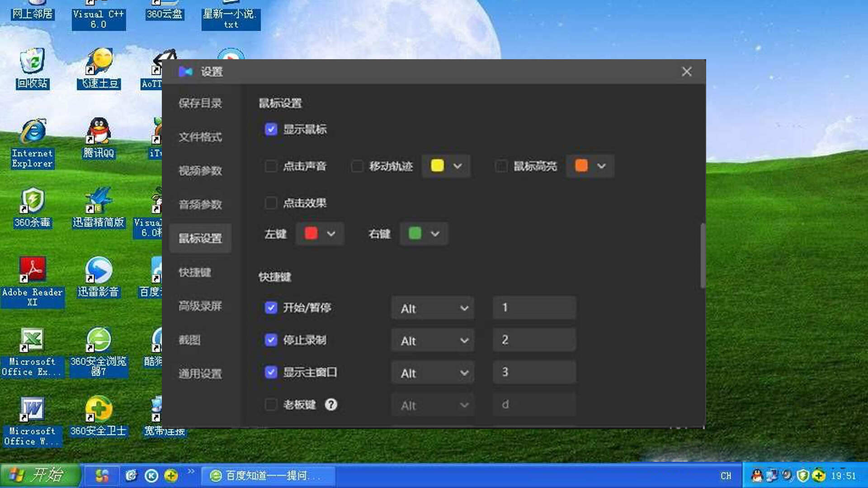
Task: Open the 回收站 recycle bin desktop icon
Action: (x=32, y=69)
